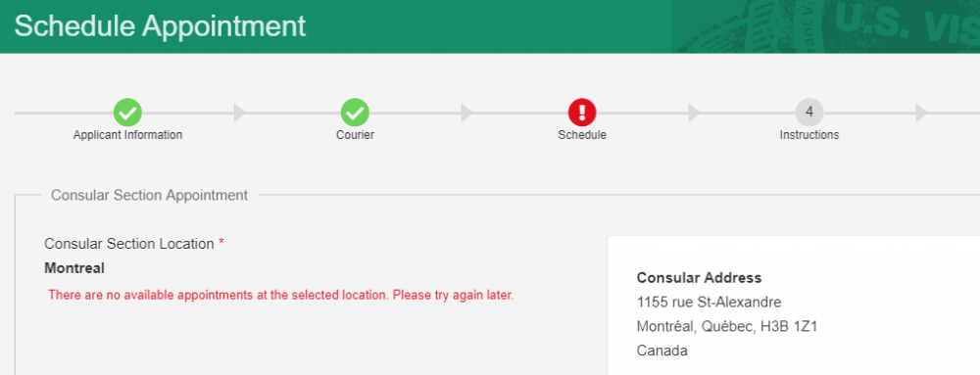Click the Consular Section Appointment legend
Image resolution: width=980 pixels, height=375 pixels.
click(x=149, y=195)
